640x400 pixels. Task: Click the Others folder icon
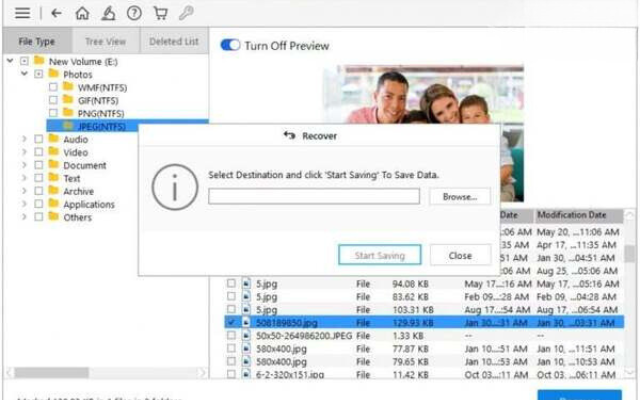tap(53, 217)
